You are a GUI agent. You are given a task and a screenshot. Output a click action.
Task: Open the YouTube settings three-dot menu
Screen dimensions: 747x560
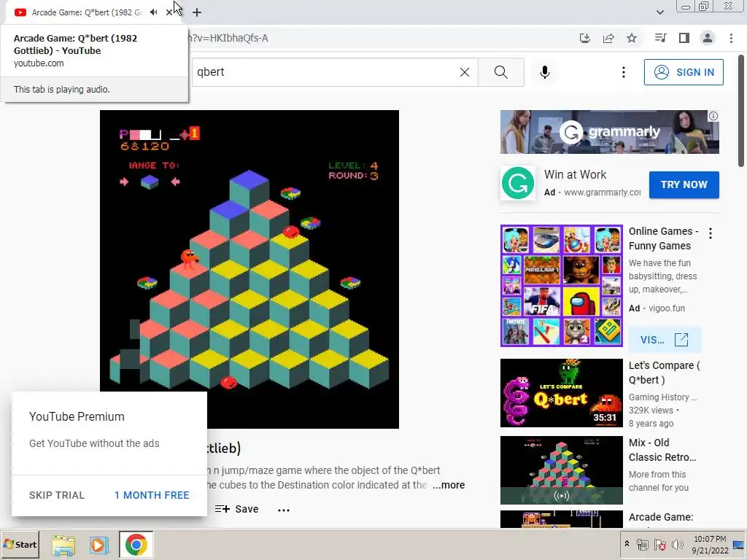click(x=624, y=72)
